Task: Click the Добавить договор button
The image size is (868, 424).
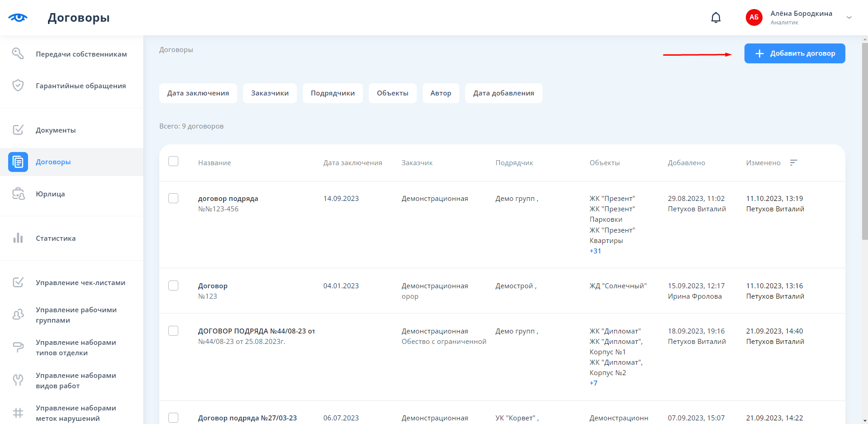Action: pos(794,53)
